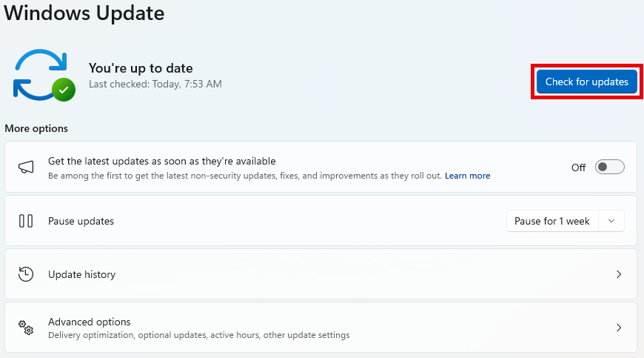Expand the pause duration dropdown arrow
The width and height of the screenshot is (644, 358).
(611, 221)
